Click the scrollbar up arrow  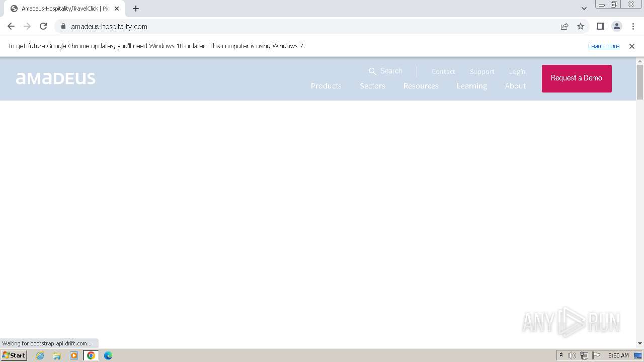click(640, 61)
